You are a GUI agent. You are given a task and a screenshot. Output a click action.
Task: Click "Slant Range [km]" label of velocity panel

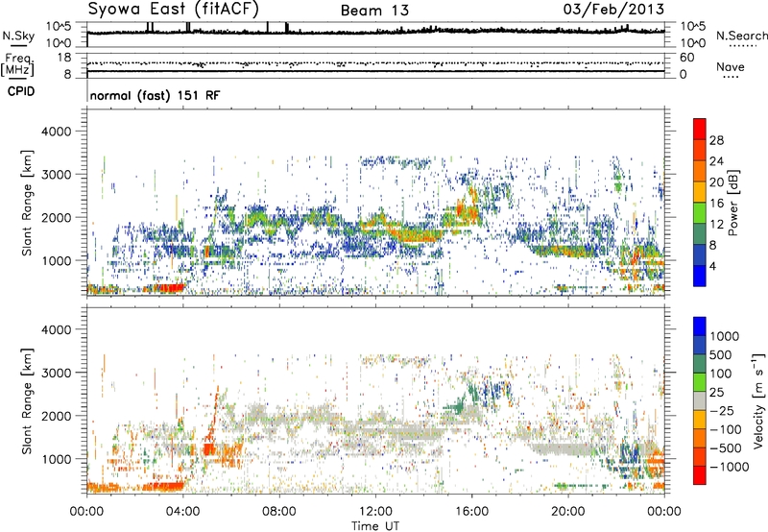[28, 401]
